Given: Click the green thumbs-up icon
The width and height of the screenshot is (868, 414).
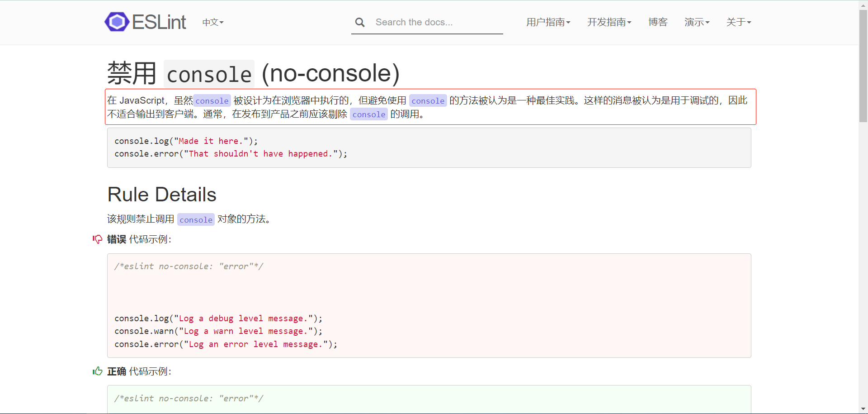Looking at the screenshot, I should click(x=97, y=371).
